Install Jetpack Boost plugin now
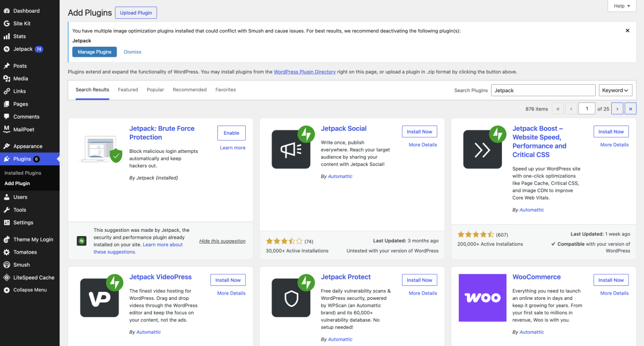The image size is (644, 346). tap(611, 131)
